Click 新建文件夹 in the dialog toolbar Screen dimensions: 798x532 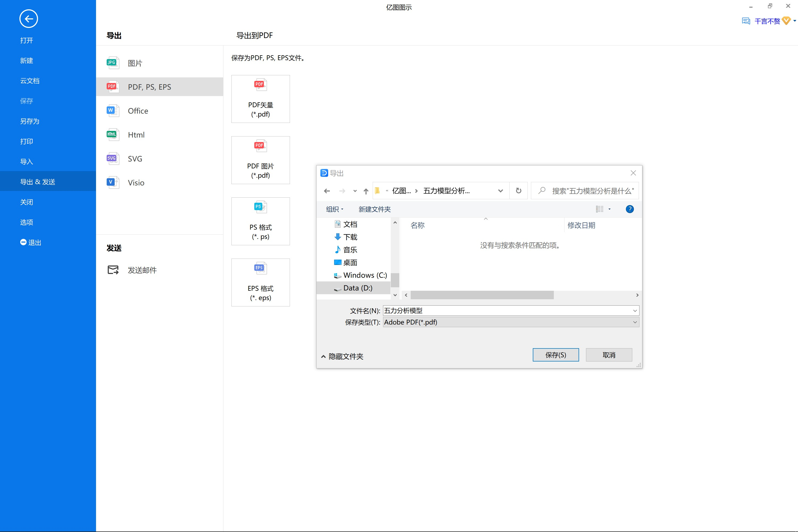point(375,209)
